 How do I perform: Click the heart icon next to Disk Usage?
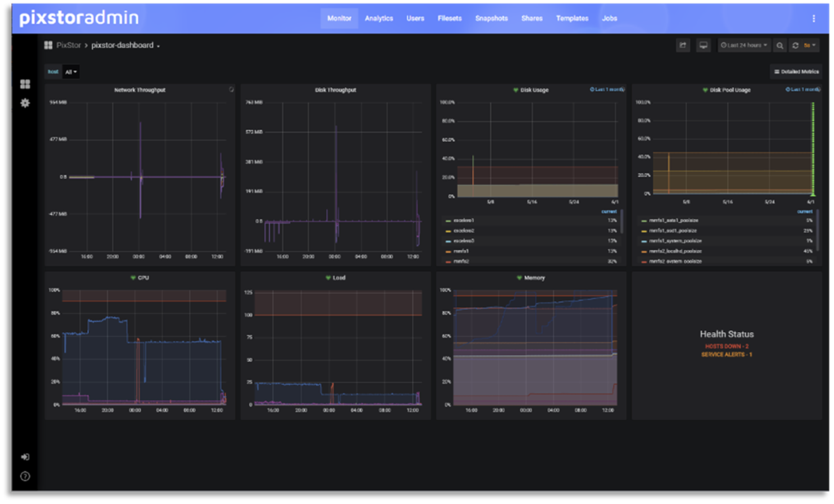point(516,90)
